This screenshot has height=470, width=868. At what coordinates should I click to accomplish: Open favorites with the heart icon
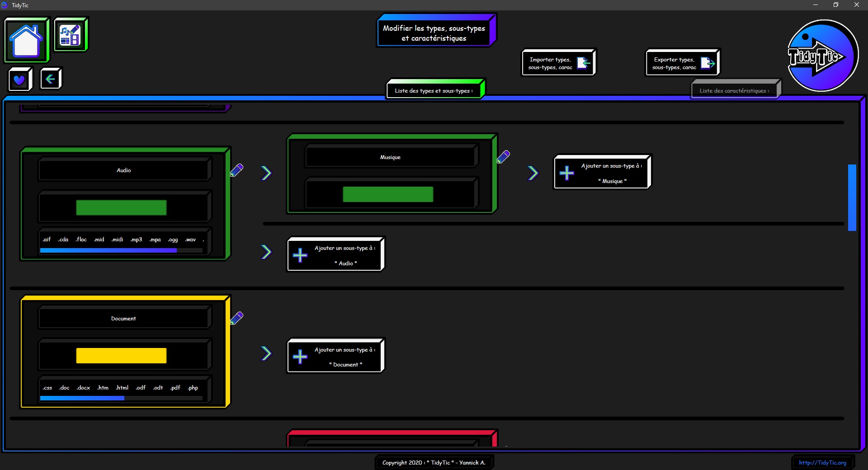point(19,80)
